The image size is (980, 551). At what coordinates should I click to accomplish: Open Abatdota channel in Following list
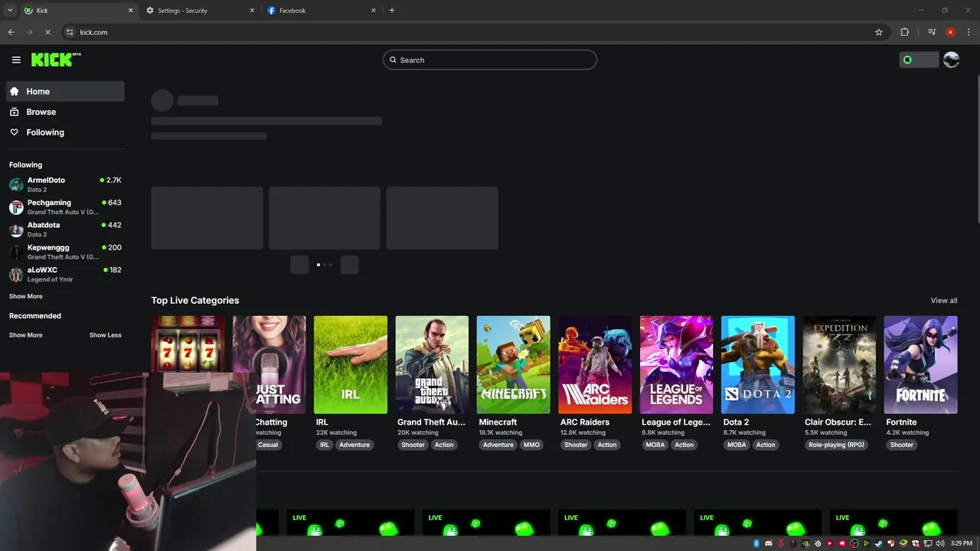pos(65,230)
